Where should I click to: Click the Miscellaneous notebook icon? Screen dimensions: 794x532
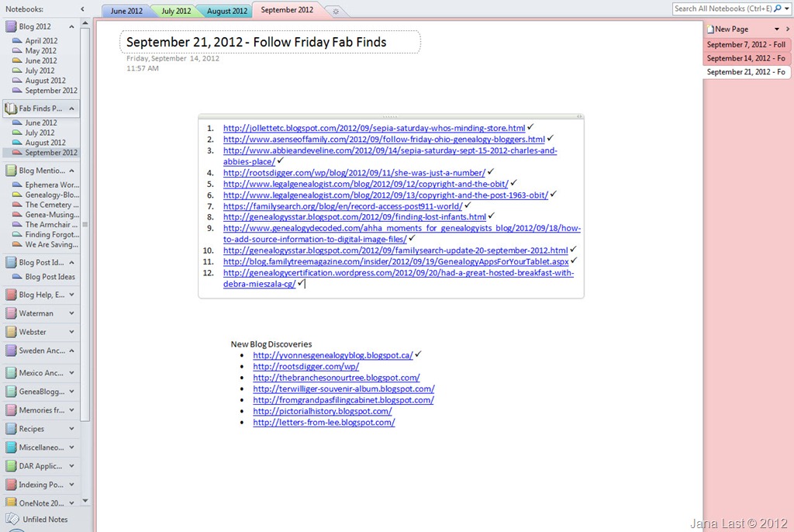click(11, 448)
